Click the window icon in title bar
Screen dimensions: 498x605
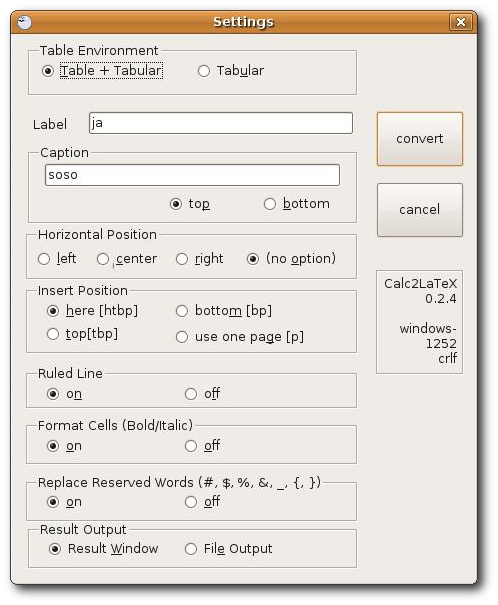[x=25, y=22]
